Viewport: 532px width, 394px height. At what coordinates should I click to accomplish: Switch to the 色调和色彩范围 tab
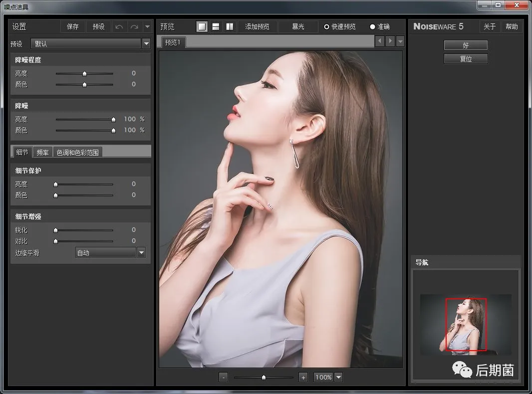(77, 153)
